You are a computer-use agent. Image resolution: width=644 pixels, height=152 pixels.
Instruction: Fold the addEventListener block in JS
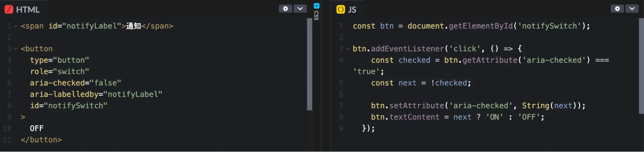[347, 49]
